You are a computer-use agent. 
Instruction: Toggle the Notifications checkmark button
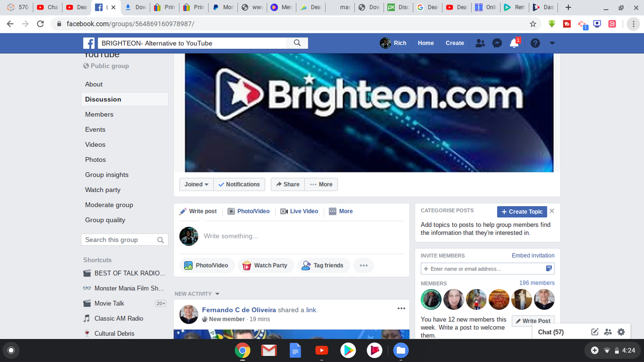coord(239,185)
